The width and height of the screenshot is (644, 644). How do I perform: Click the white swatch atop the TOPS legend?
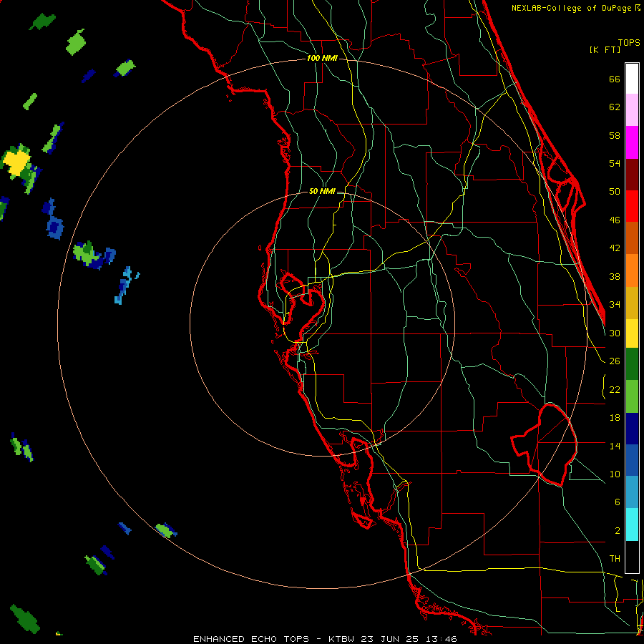[x=632, y=79]
